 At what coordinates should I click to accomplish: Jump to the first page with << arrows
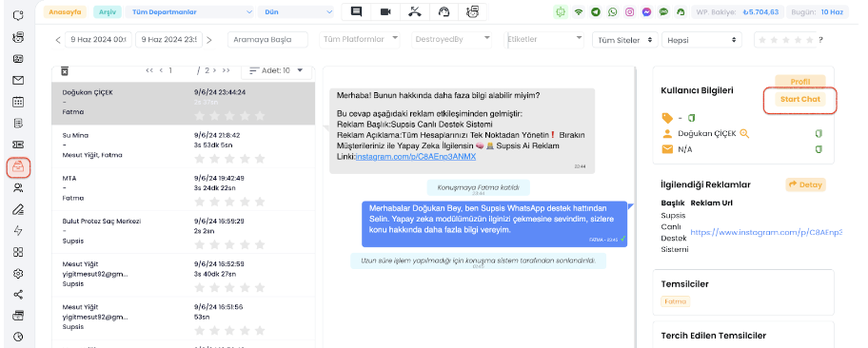(x=149, y=70)
